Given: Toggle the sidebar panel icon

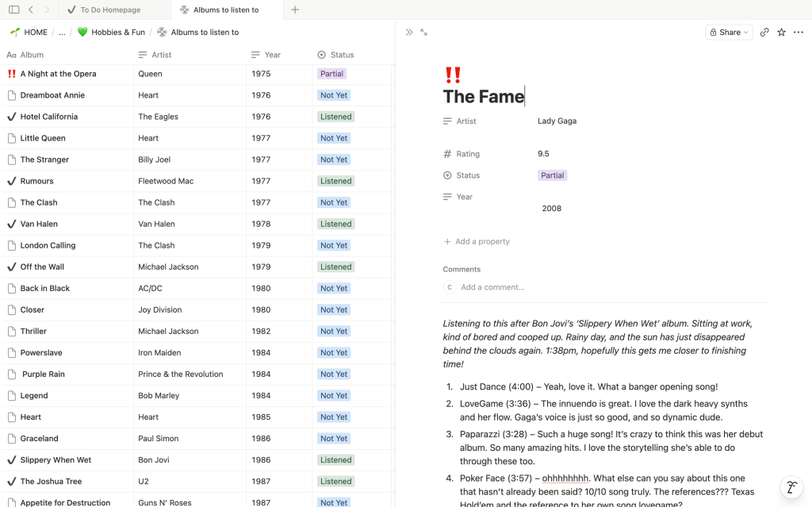Looking at the screenshot, I should point(13,10).
